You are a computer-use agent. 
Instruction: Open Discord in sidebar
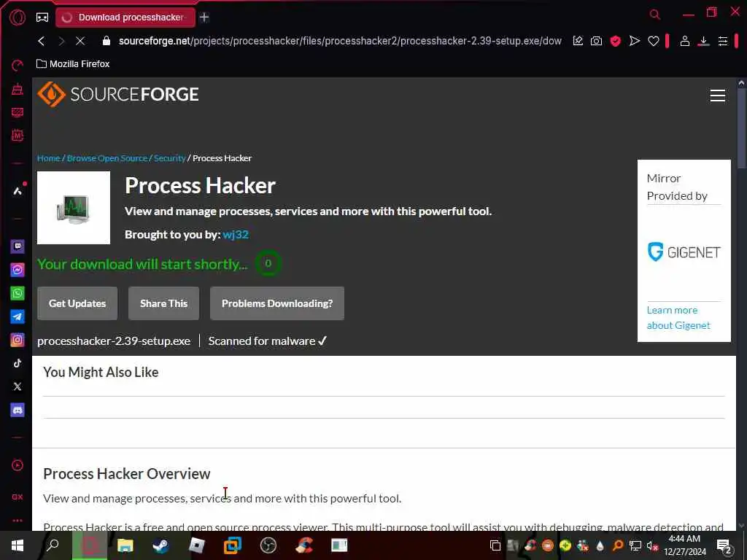coord(18,410)
